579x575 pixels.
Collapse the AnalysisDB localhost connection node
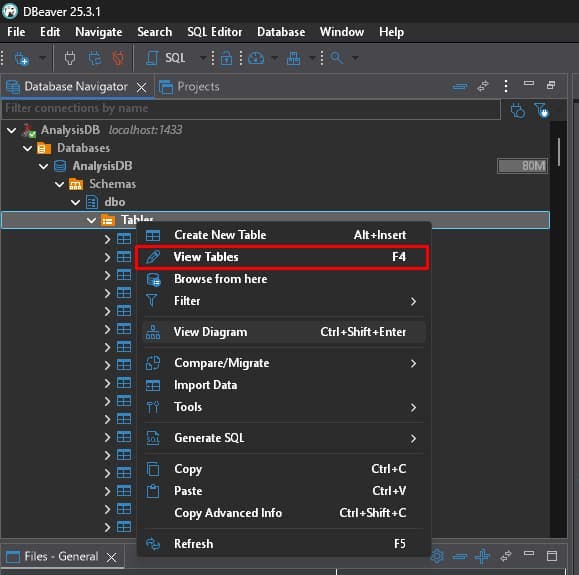(11, 130)
